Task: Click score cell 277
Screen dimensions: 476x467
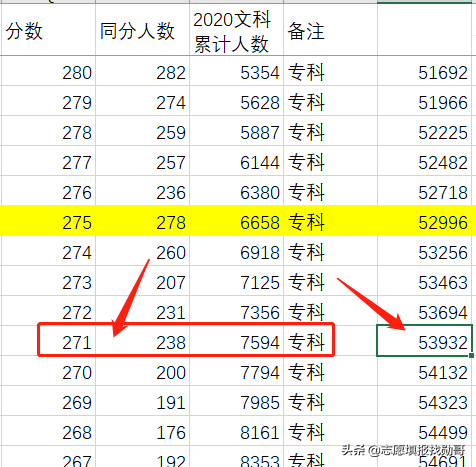Action: 48,161
